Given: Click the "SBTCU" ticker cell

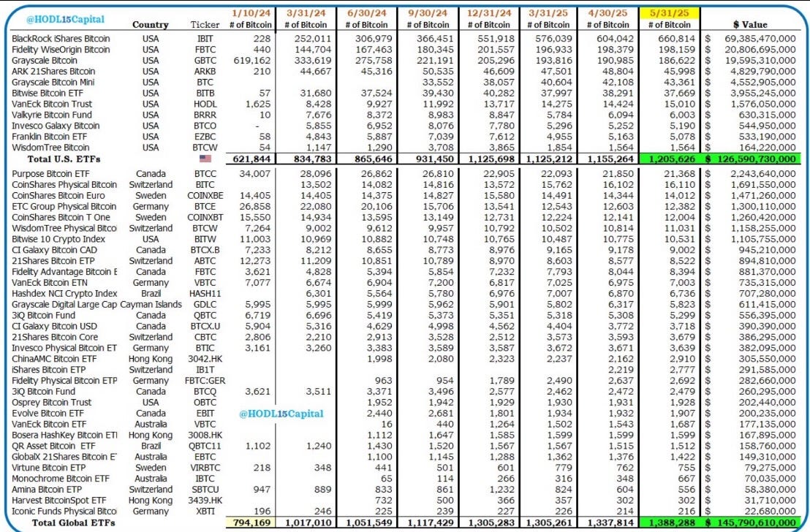Looking at the screenshot, I should coord(205,489).
